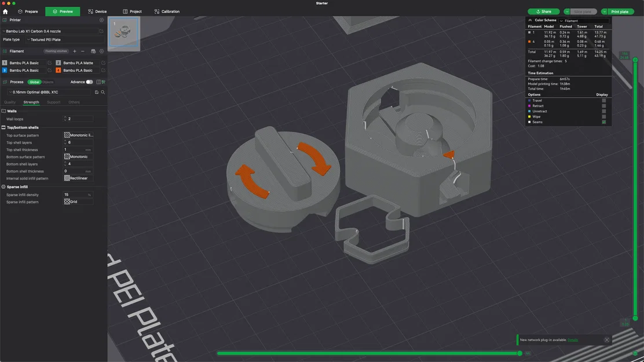Open the Calibration tab

167,12
